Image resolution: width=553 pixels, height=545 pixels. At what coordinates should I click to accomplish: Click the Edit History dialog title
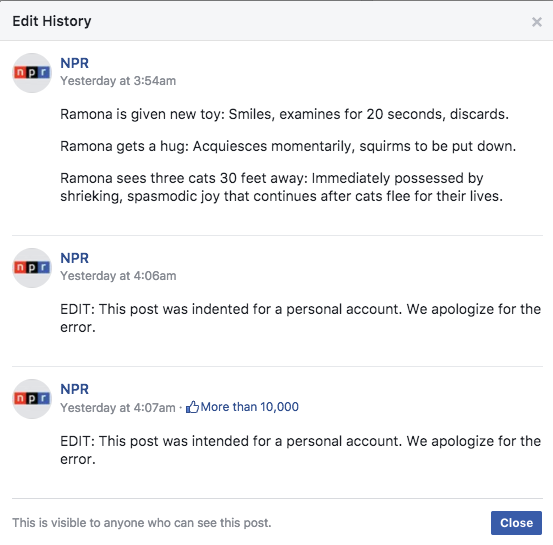(52, 21)
